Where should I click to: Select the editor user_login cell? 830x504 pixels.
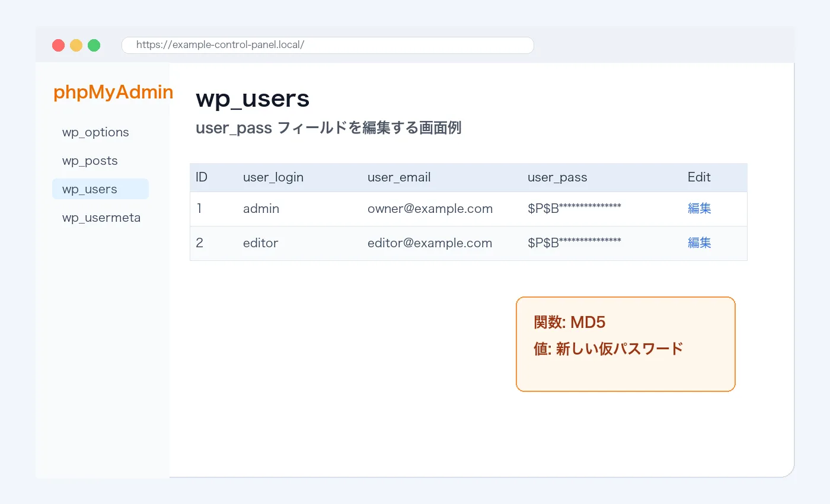point(260,243)
